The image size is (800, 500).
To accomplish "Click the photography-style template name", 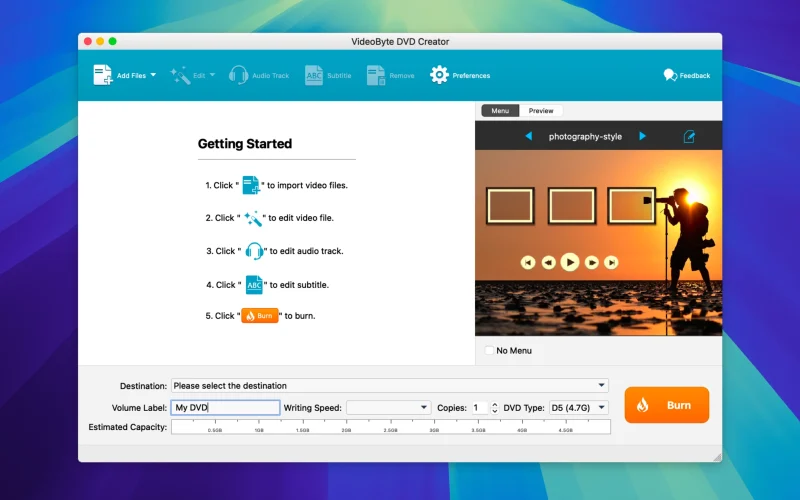I will [x=585, y=137].
